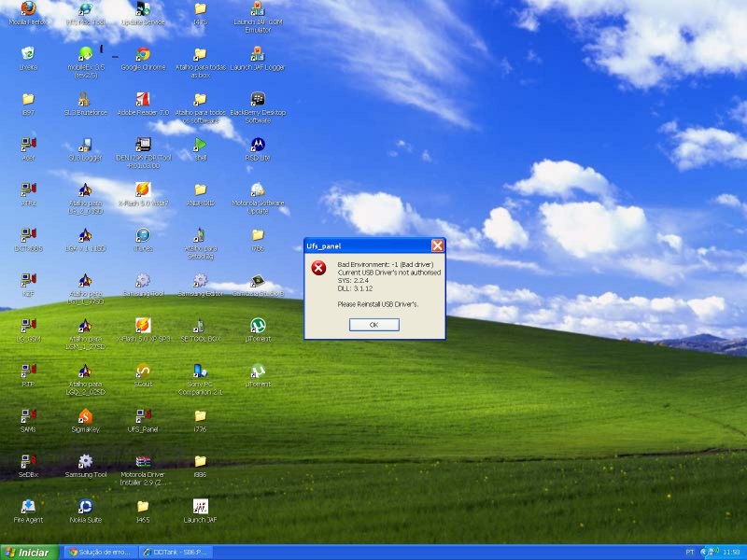Switch to the Solução de erro Chrome taskbar window

(100, 553)
